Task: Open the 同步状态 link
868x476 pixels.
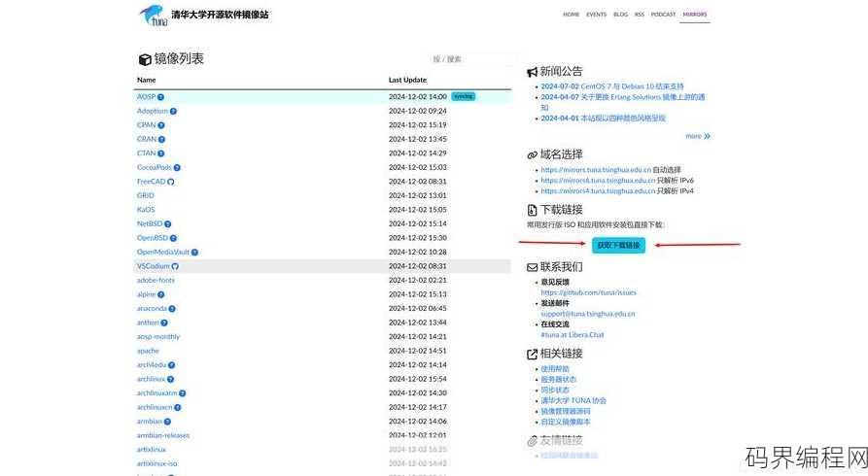Action: (x=555, y=390)
